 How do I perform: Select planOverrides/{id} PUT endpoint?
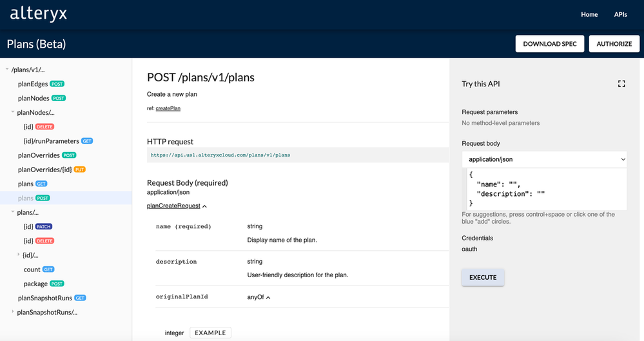[52, 170]
